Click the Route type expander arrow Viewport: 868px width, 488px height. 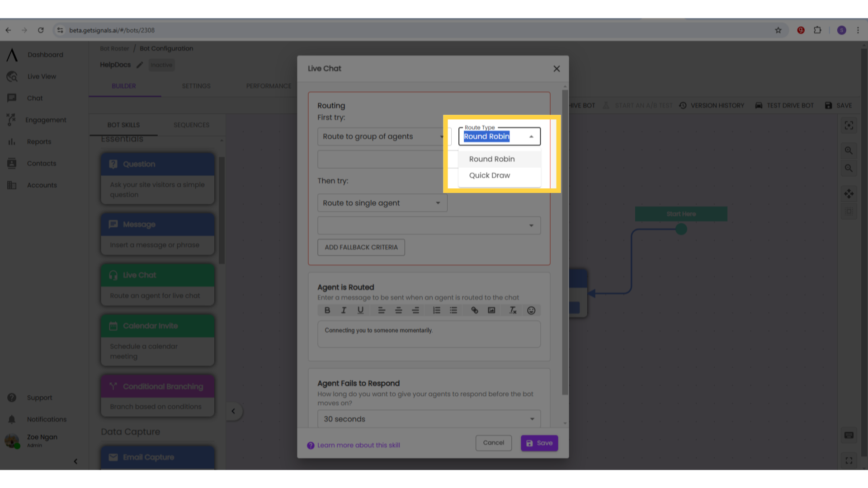(531, 136)
